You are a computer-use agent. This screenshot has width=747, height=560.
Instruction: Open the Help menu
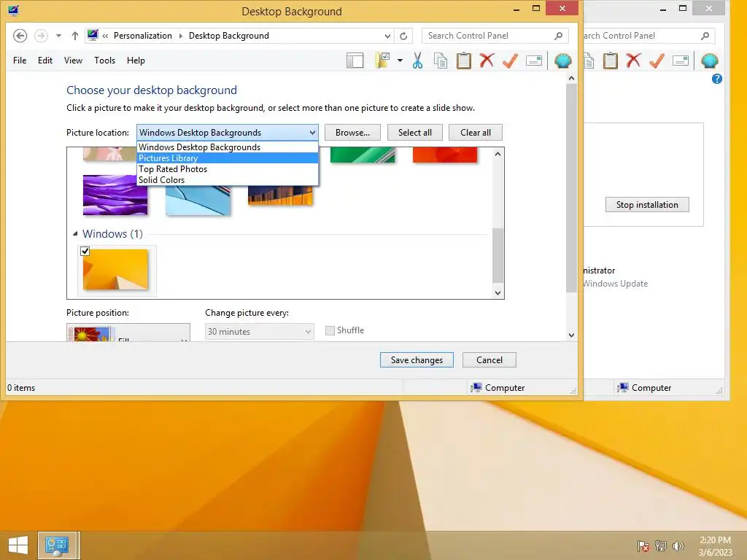tap(136, 61)
